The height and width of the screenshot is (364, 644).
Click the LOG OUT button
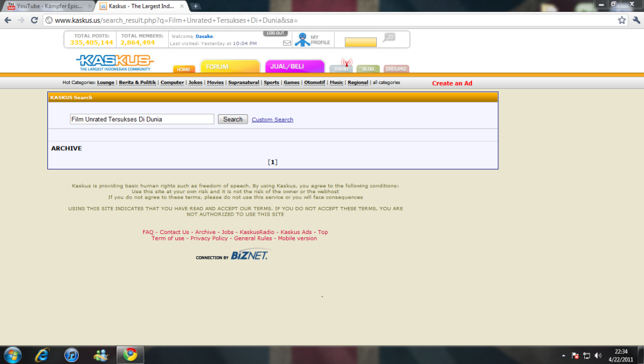[x=275, y=33]
